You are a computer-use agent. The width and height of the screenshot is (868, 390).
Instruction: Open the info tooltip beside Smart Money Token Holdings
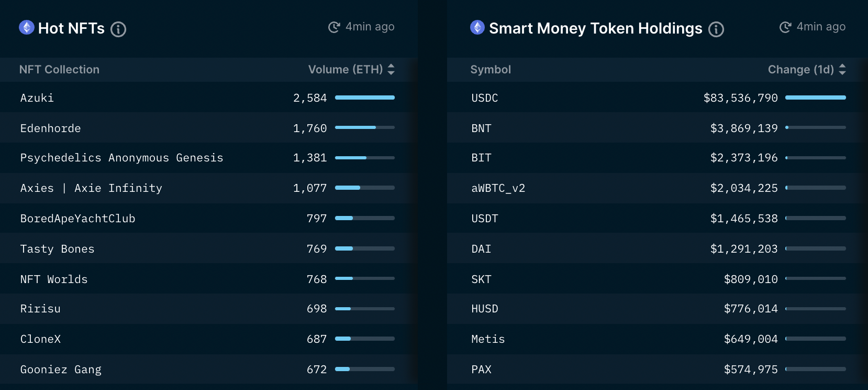716,29
